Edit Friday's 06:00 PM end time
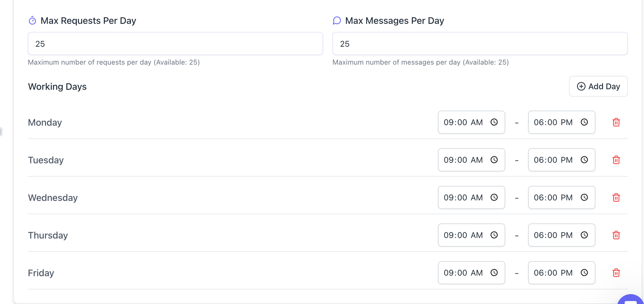The image size is (644, 304). 553,273
